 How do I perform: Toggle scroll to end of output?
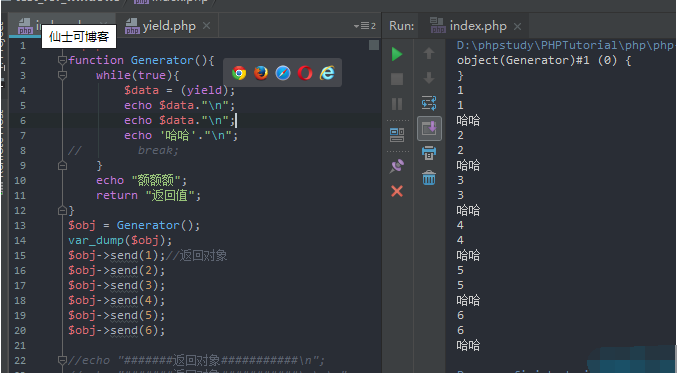pos(429,128)
